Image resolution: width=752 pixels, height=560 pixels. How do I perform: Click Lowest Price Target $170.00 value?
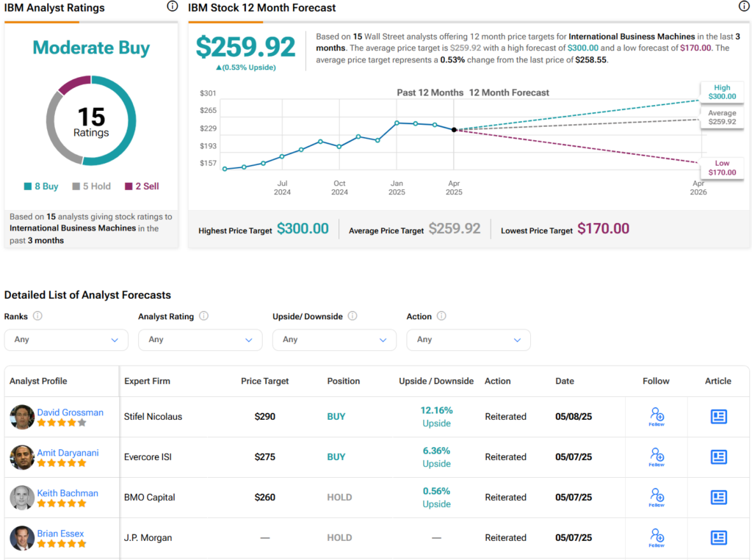click(604, 229)
